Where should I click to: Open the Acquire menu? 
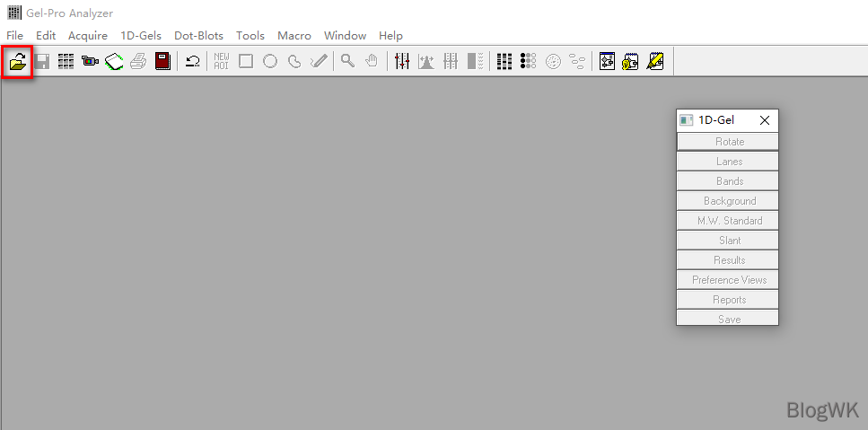(x=87, y=35)
